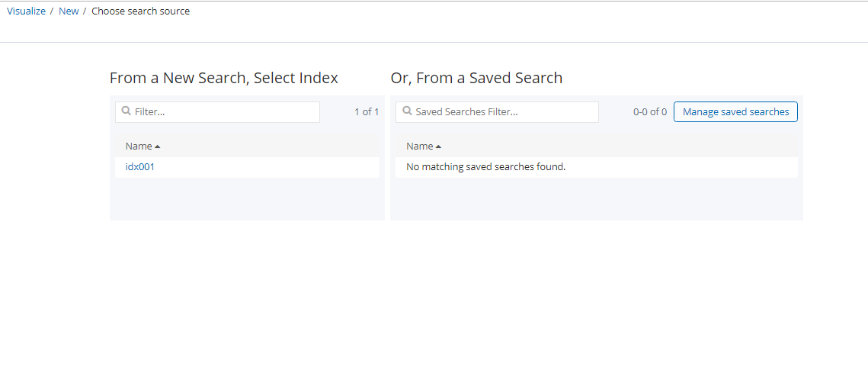Click the 'From a New Search, Select Index' heading
This screenshot has width=868, height=380.
(x=224, y=78)
